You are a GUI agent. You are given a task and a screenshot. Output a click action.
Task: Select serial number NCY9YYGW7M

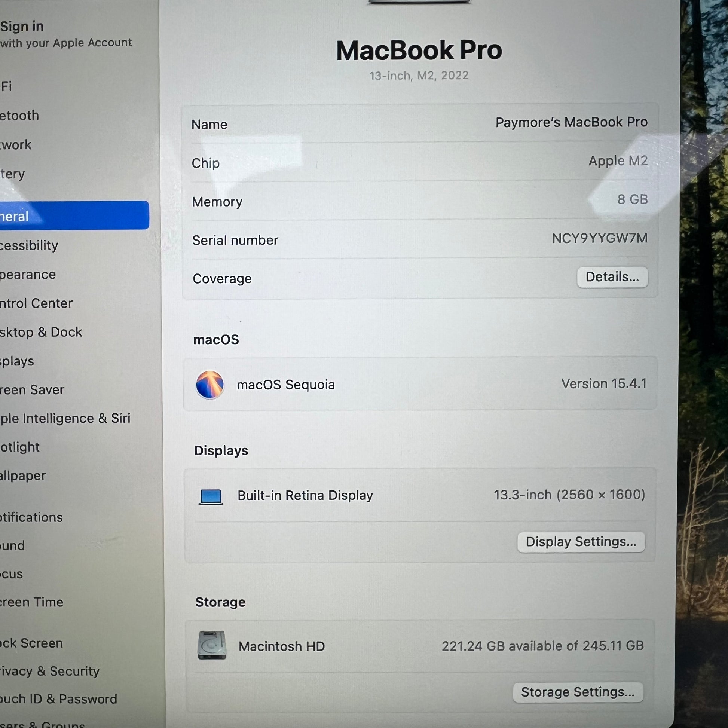tap(600, 238)
